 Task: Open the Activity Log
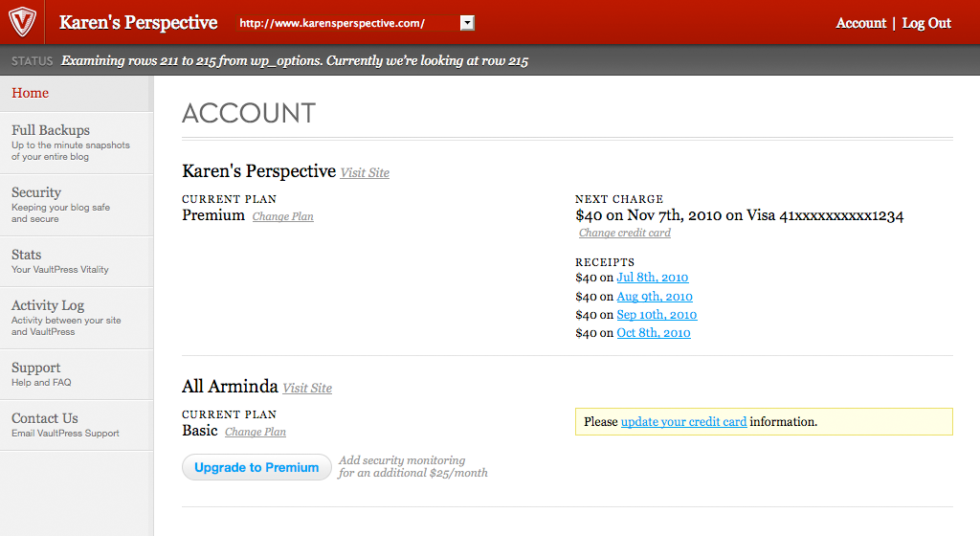pos(48,305)
